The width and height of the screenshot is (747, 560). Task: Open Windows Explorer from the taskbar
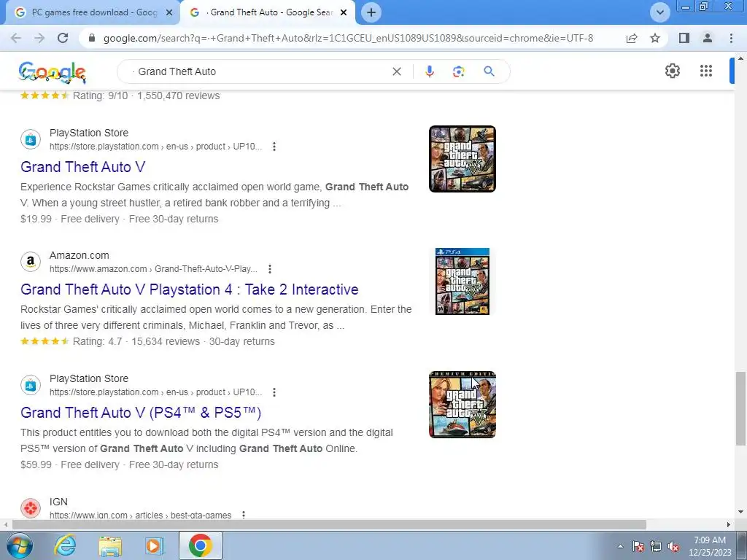[x=110, y=545]
